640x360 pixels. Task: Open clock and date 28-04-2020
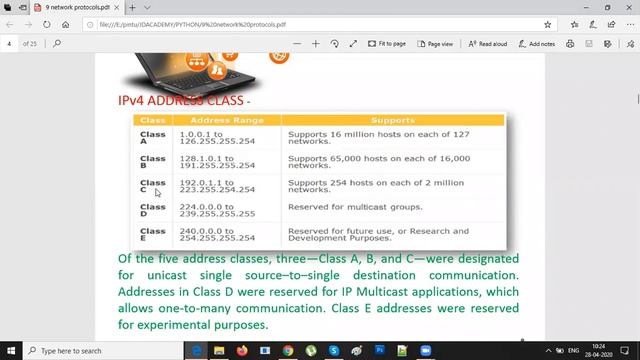pos(598,351)
